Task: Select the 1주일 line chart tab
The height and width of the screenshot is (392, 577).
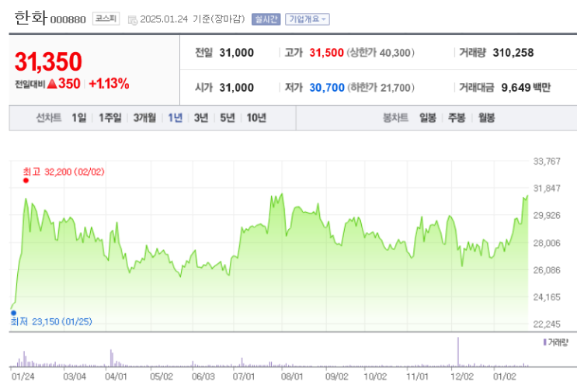Action: tap(110, 118)
